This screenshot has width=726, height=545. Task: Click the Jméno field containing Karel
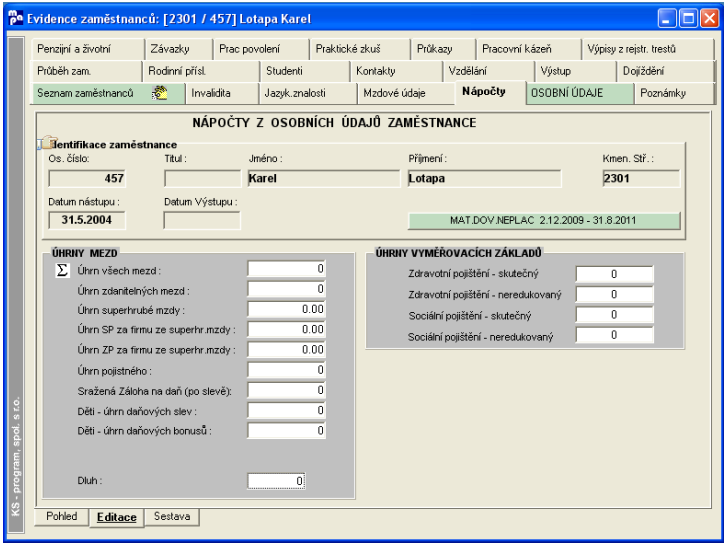[324, 178]
